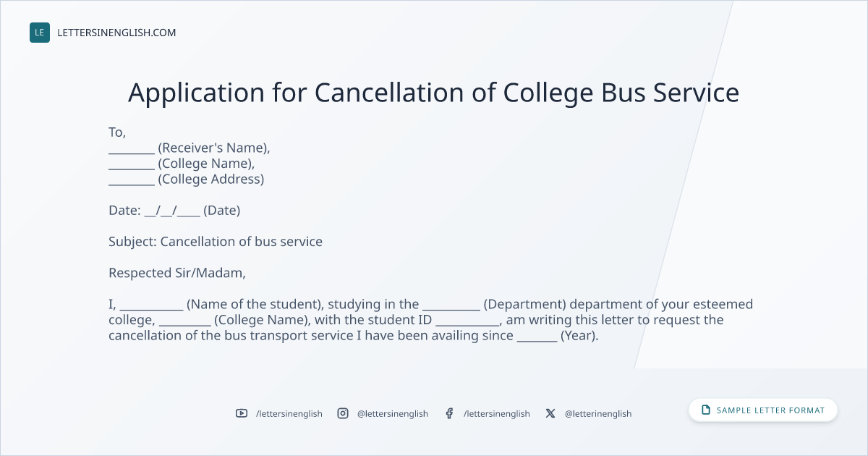Click the LE logo badge
868x456 pixels.
[x=40, y=33]
